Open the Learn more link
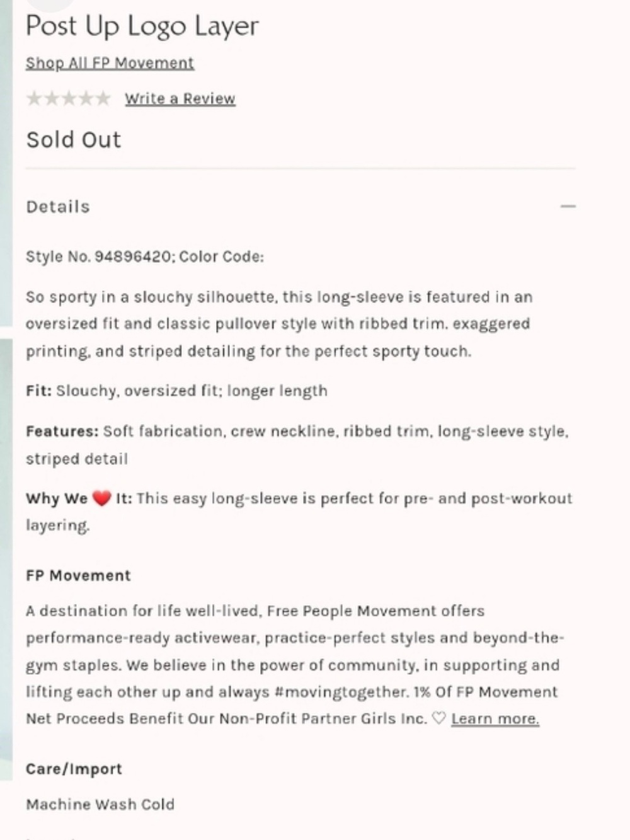The image size is (630, 840). (495, 719)
